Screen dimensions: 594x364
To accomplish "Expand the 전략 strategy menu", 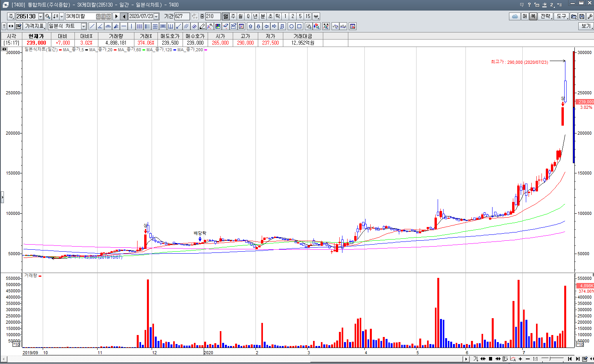I will (x=546, y=16).
